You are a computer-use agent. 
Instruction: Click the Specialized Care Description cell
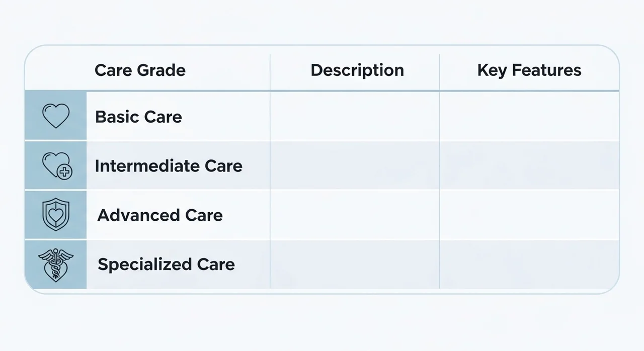[355, 265]
